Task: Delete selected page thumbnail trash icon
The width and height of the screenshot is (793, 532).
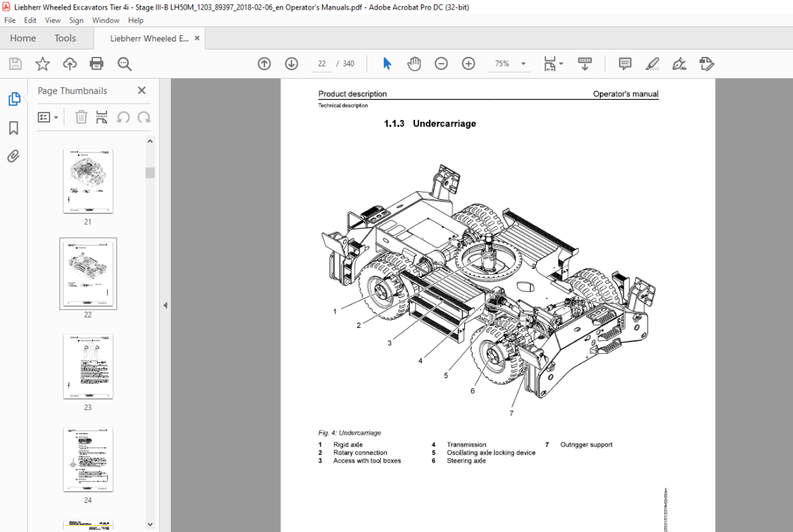Action: tap(81, 117)
